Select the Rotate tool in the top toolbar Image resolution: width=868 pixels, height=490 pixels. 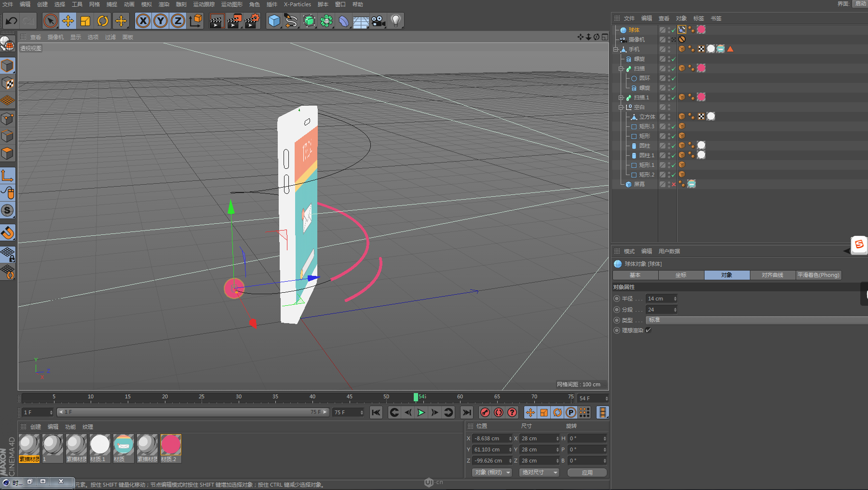(x=103, y=21)
